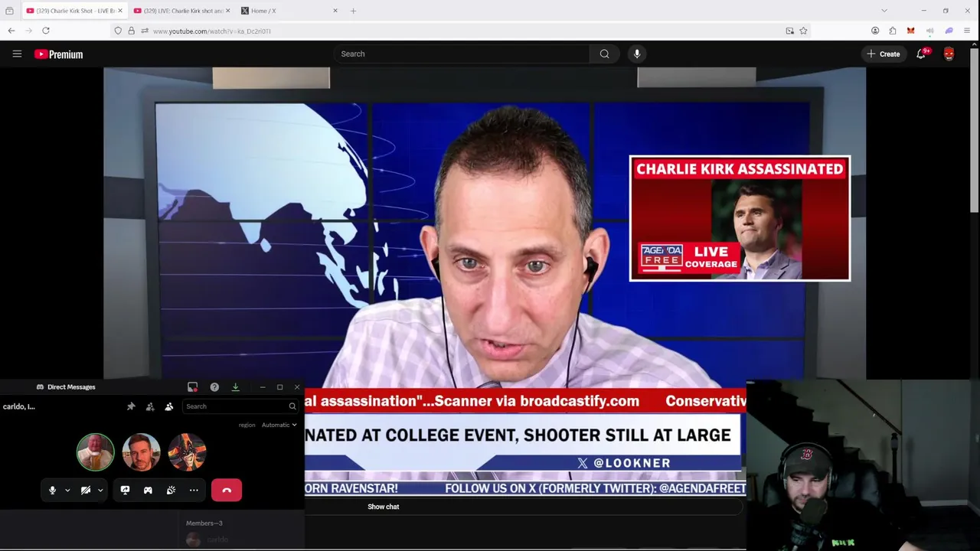
Task: Click the Create button on YouTube
Action: click(884, 54)
